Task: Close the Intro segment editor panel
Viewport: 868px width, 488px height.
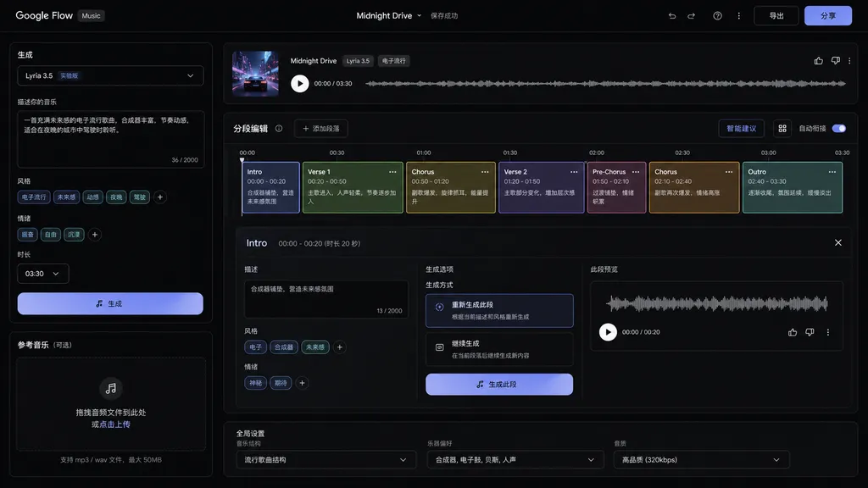Action: 838,243
